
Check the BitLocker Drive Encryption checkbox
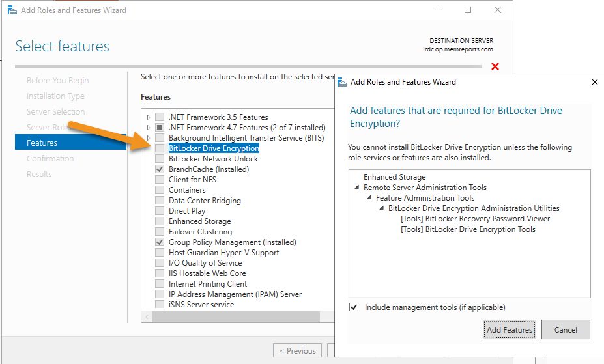160,148
